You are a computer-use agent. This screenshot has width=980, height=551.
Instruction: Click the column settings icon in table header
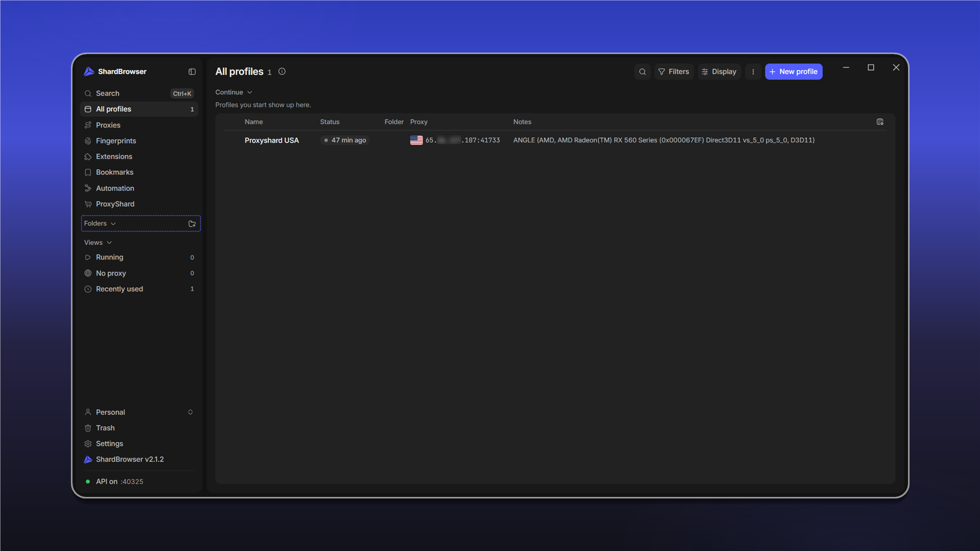(880, 122)
